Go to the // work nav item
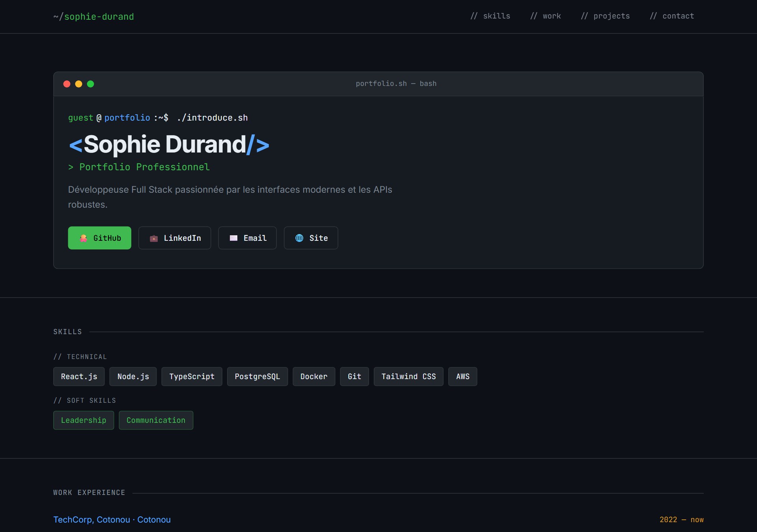Screen dimensions: 757x532 (x=545, y=16)
